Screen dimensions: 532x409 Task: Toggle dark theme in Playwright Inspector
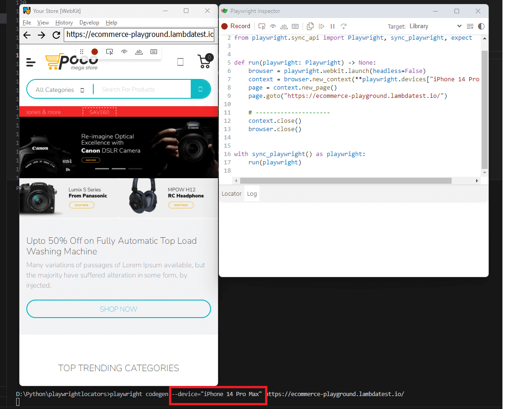click(481, 26)
